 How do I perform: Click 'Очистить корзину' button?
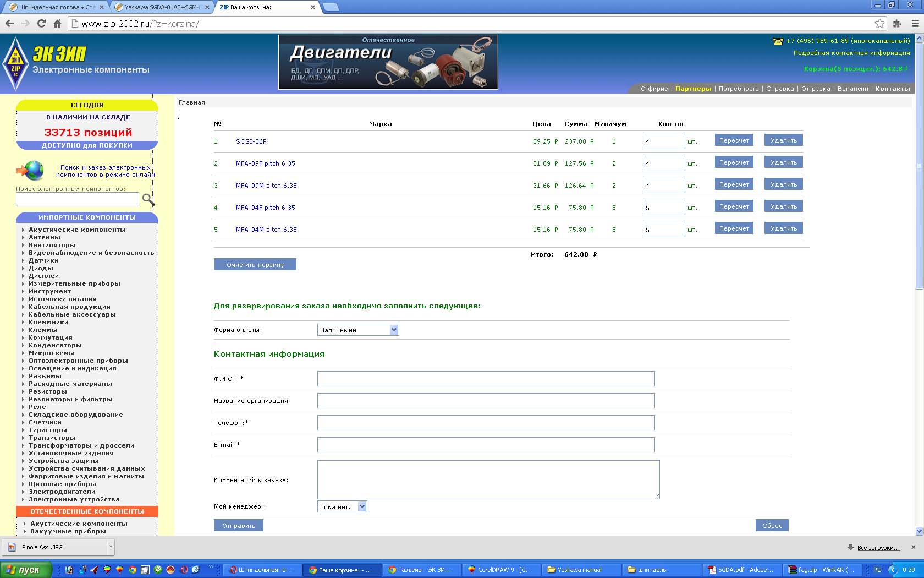coord(255,265)
